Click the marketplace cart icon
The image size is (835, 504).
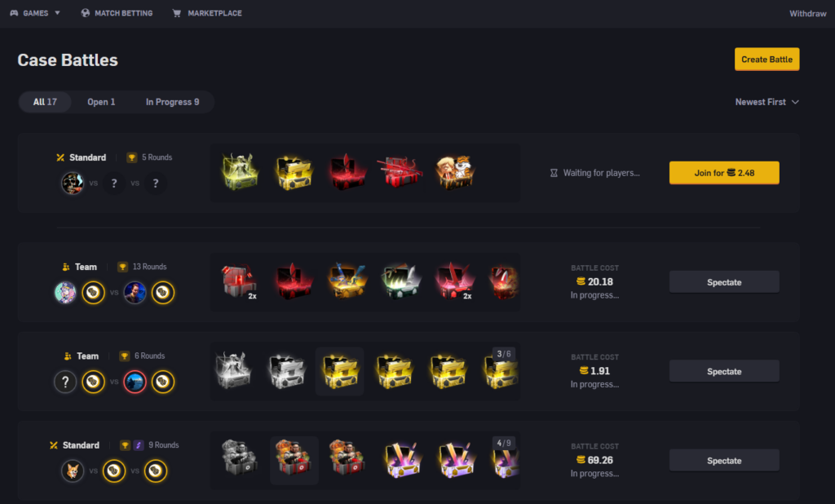[x=177, y=13]
